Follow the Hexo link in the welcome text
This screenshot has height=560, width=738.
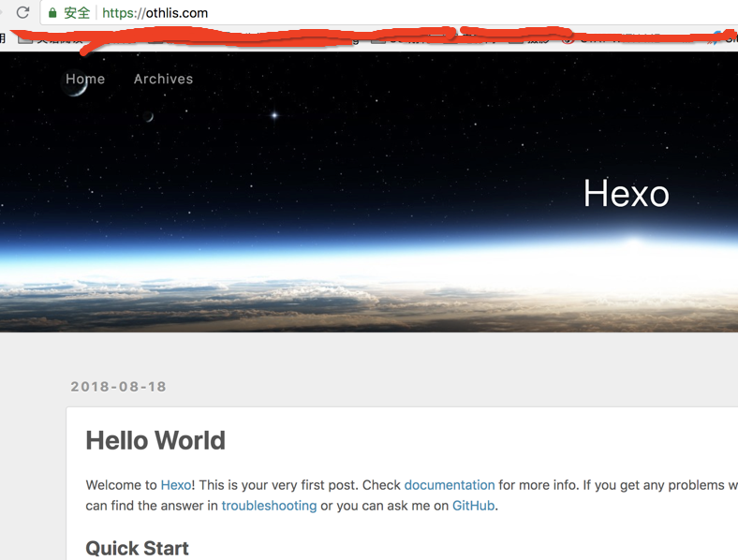pyautogui.click(x=176, y=485)
